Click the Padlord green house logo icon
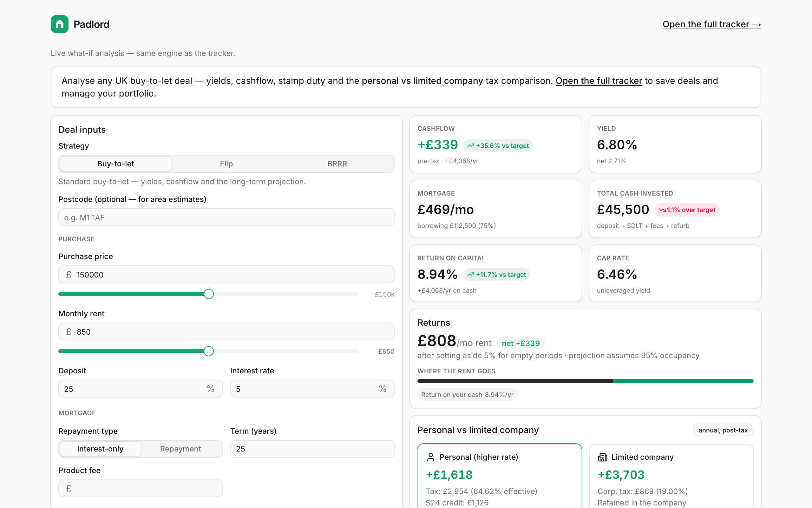 pyautogui.click(x=59, y=24)
